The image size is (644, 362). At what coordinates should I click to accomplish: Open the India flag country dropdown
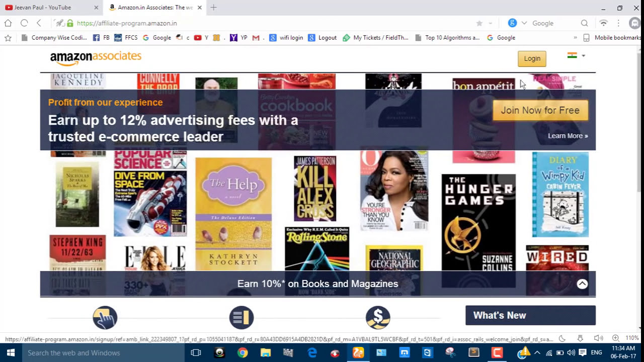576,56
